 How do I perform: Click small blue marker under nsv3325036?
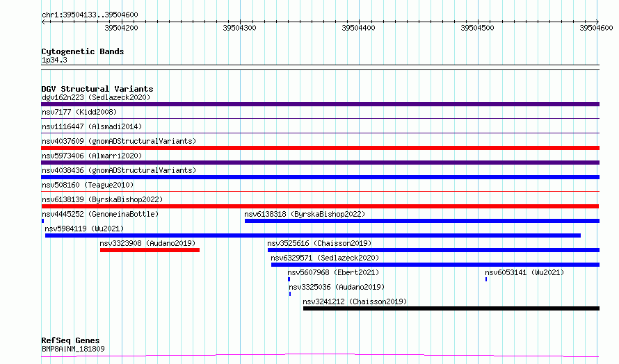click(x=290, y=294)
